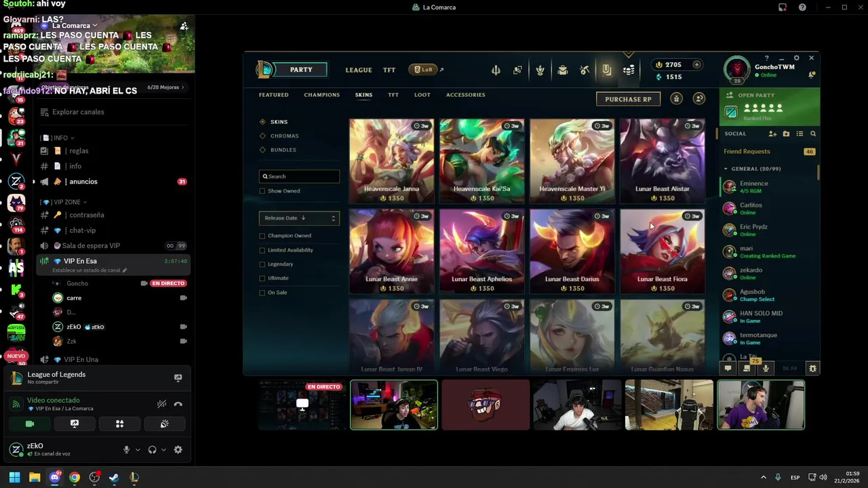868x488 pixels.
Task: Deafen with the Discord headphones icon
Action: pyautogui.click(x=152, y=449)
